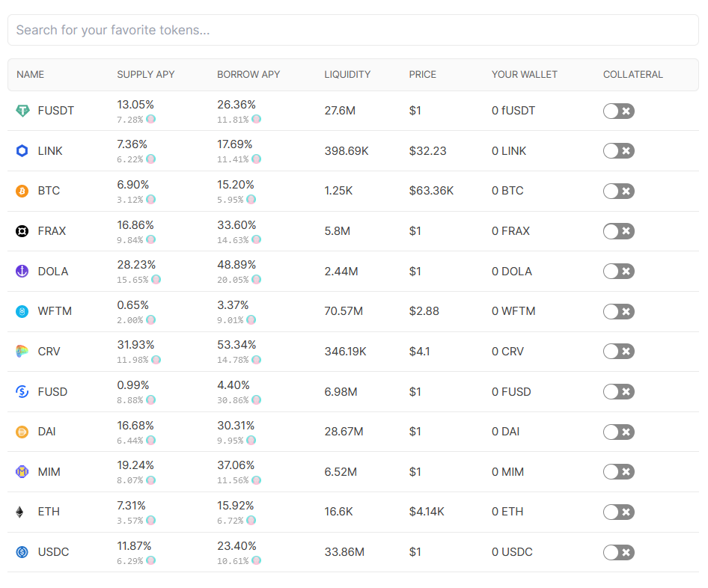
Task: Click BTC price $63.36K
Action: [431, 191]
